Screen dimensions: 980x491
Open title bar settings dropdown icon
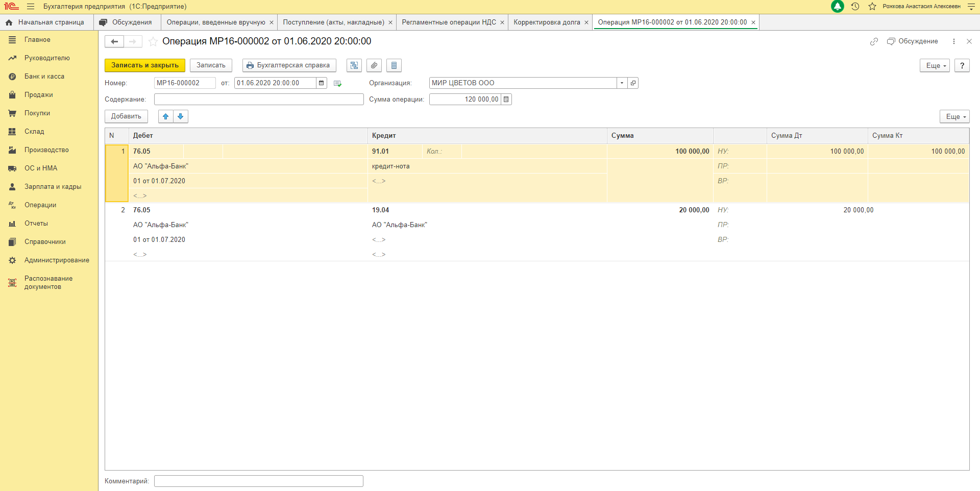coord(971,7)
